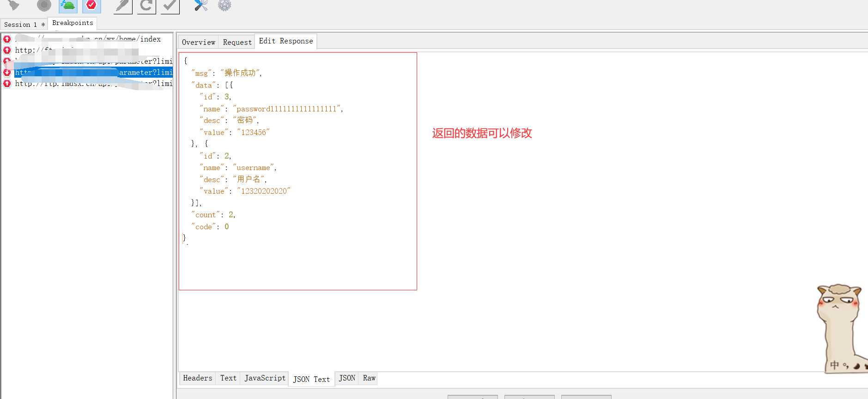Click the "count": 2 line
Screen dimensions: 868x399
click(213, 215)
